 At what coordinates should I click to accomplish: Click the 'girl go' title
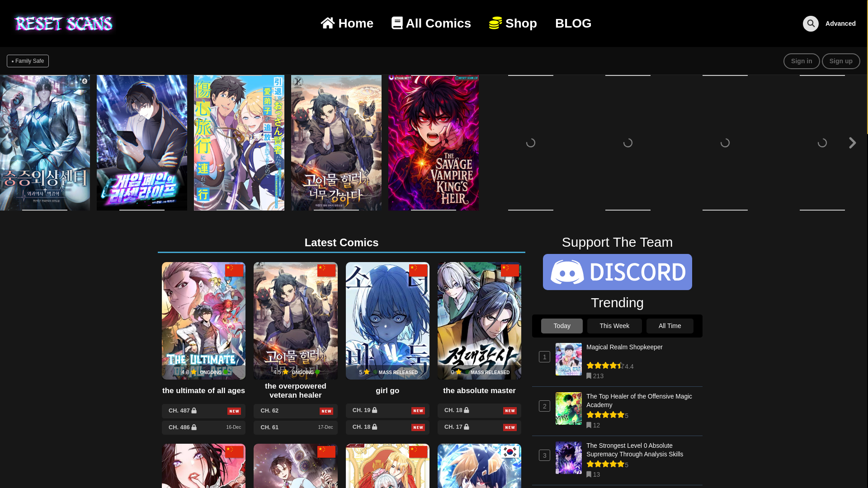coord(387,390)
